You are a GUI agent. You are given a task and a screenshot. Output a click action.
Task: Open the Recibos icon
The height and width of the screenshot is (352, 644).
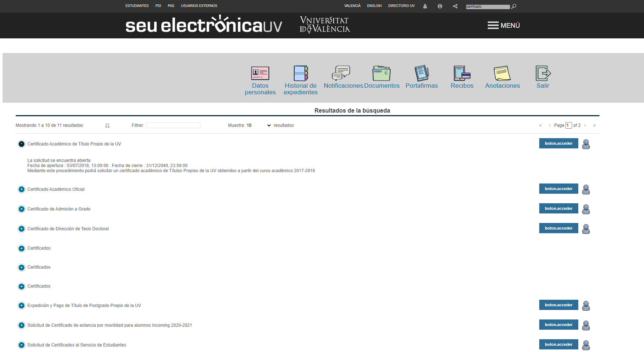(462, 73)
